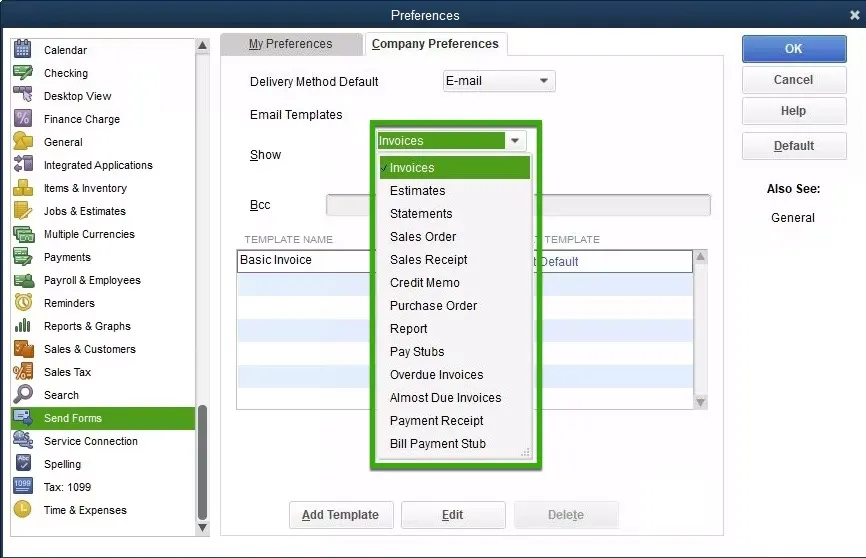Screen dimensions: 866x558
Task: Confirm with the OK button
Action: [794, 49]
